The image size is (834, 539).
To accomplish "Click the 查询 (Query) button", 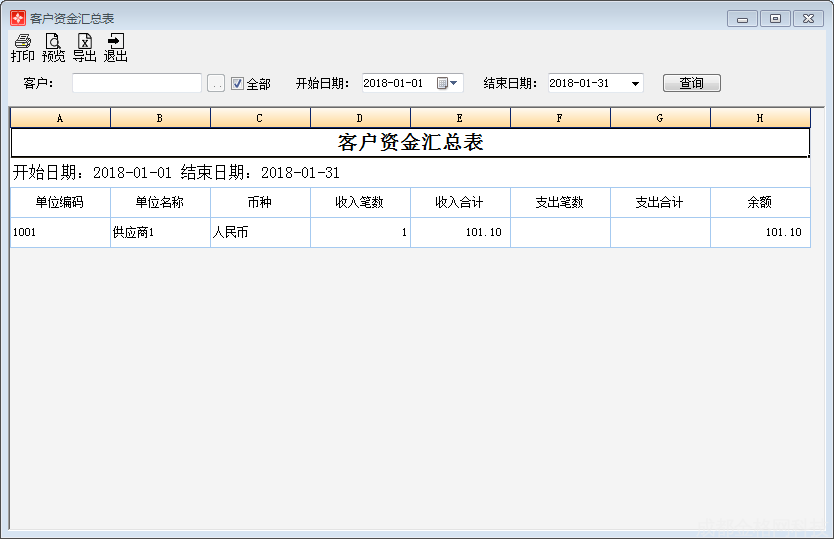I will (x=691, y=83).
